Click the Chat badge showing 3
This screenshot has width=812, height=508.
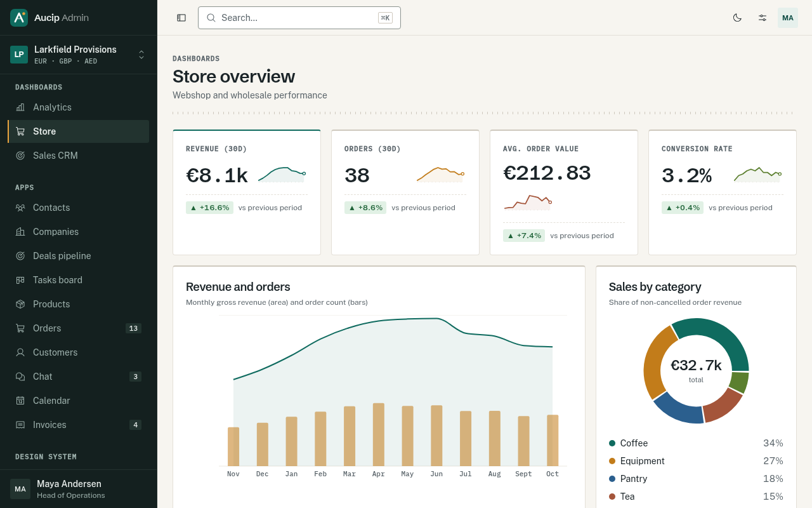pyautogui.click(x=135, y=377)
